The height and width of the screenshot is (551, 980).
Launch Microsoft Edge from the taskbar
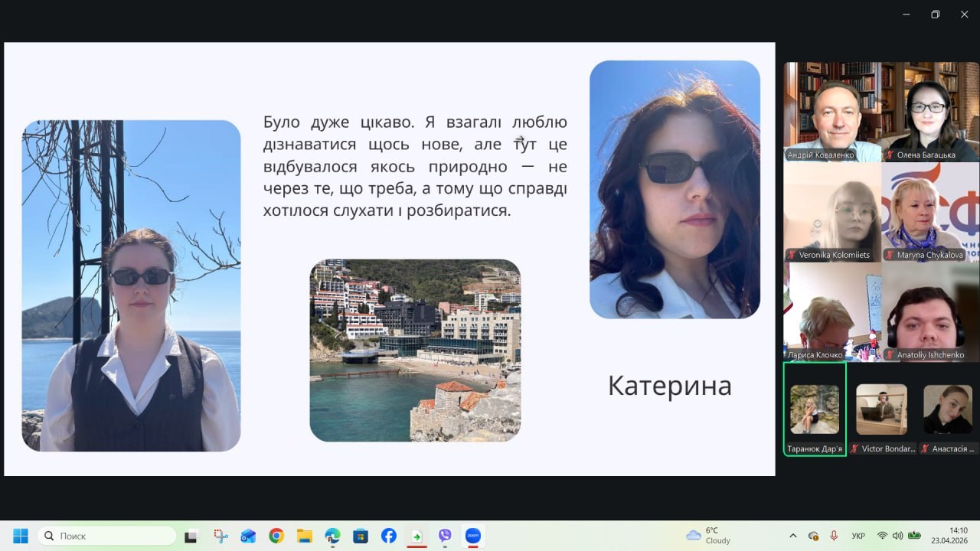332,536
